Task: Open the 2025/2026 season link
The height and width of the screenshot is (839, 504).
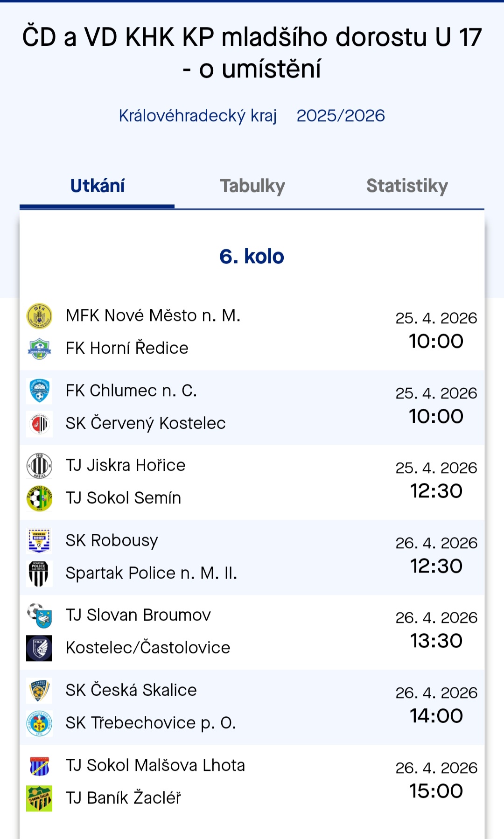Action: point(341,116)
